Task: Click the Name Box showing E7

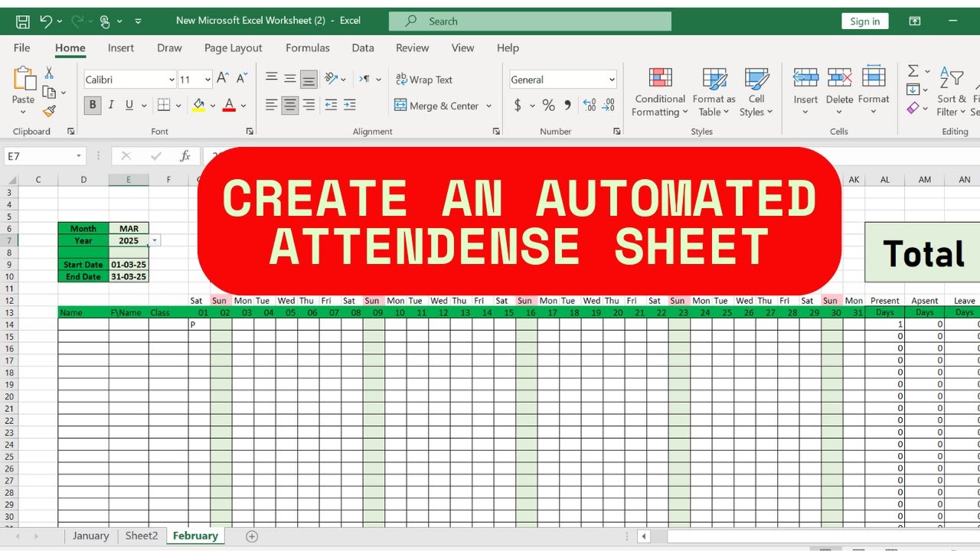Action: (38, 156)
